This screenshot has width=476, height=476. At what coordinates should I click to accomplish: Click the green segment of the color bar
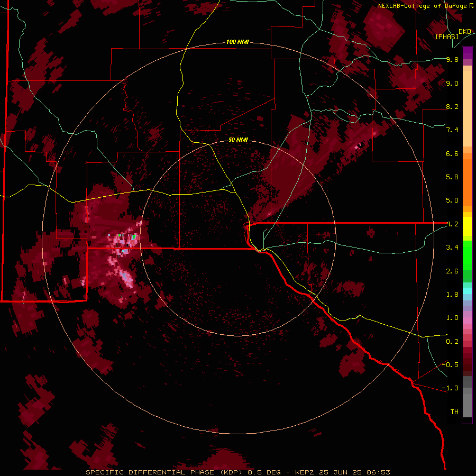coord(467,261)
